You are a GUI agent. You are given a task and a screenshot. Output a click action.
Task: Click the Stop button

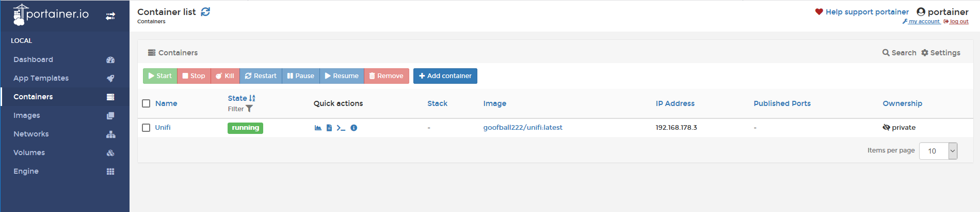point(194,76)
